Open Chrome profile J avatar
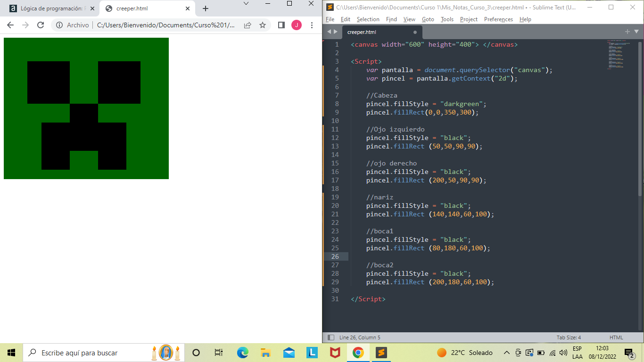The width and height of the screenshot is (644, 362). point(297,25)
